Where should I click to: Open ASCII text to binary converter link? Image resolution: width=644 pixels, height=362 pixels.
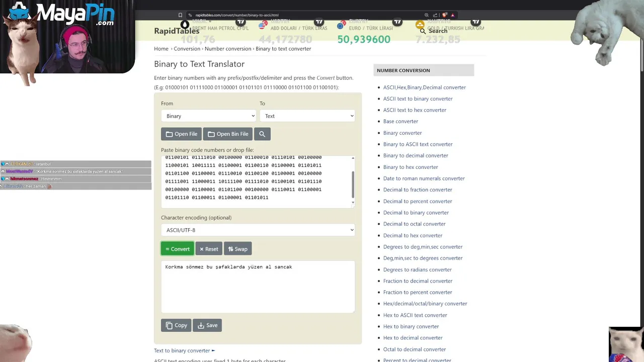click(418, 99)
